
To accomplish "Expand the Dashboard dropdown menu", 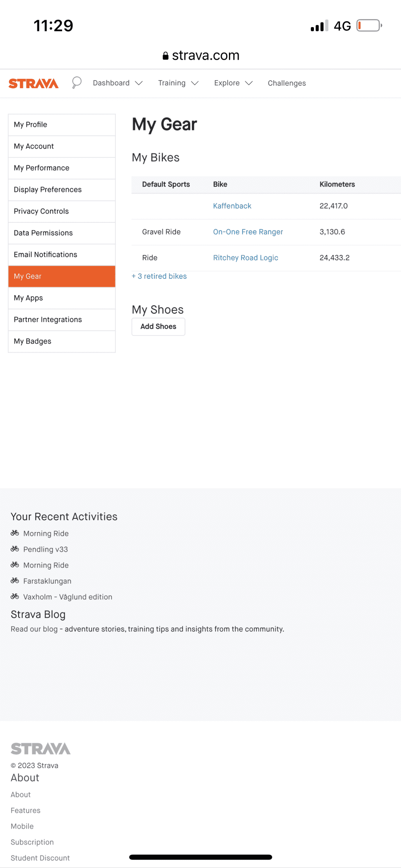I will point(118,83).
